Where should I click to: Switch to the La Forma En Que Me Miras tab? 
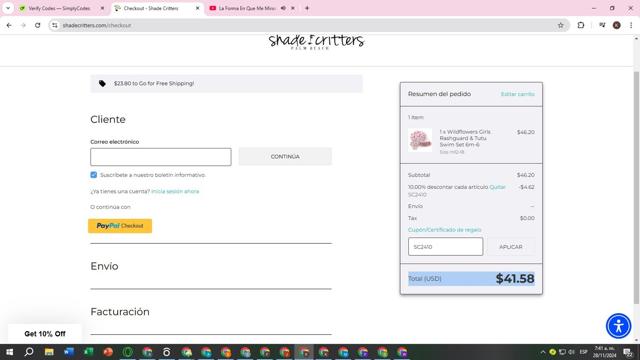coord(247,8)
